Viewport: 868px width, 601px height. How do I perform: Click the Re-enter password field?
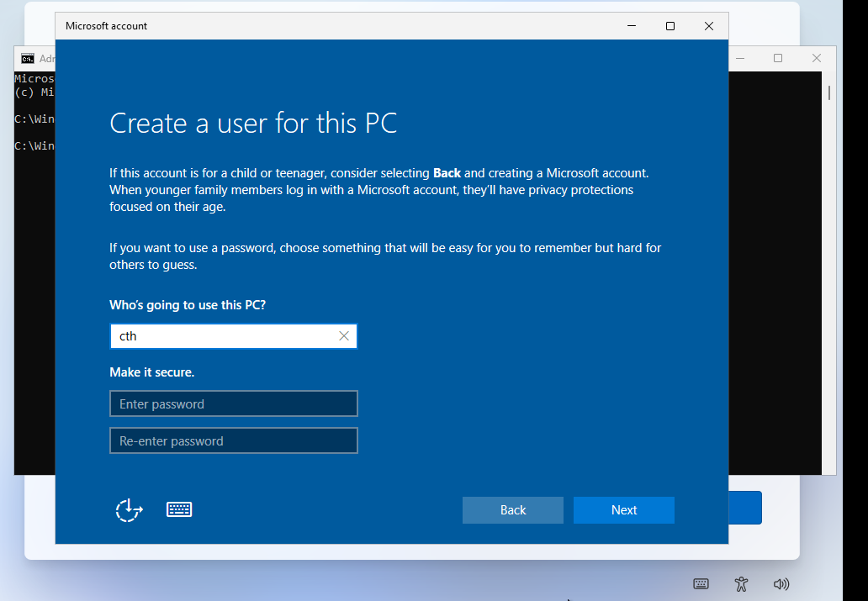click(234, 441)
